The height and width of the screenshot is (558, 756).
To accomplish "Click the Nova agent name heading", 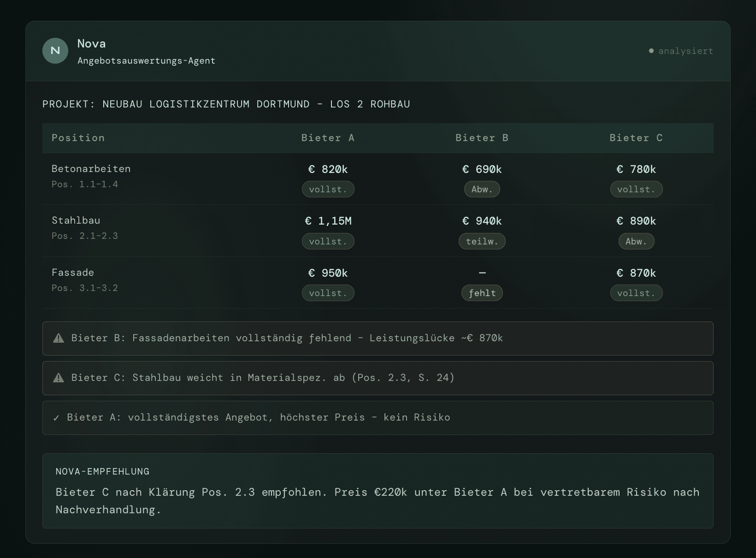I will [92, 44].
